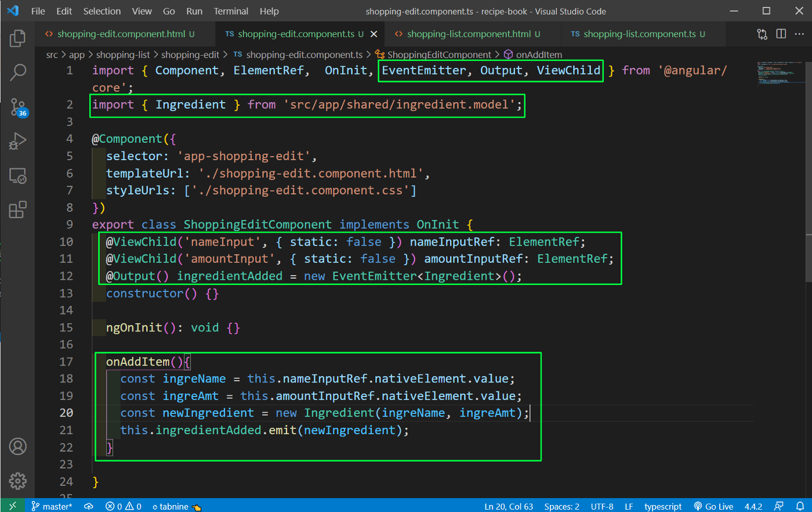Open the errors and warnings count
Image resolution: width=812 pixels, height=512 pixels.
123,506
